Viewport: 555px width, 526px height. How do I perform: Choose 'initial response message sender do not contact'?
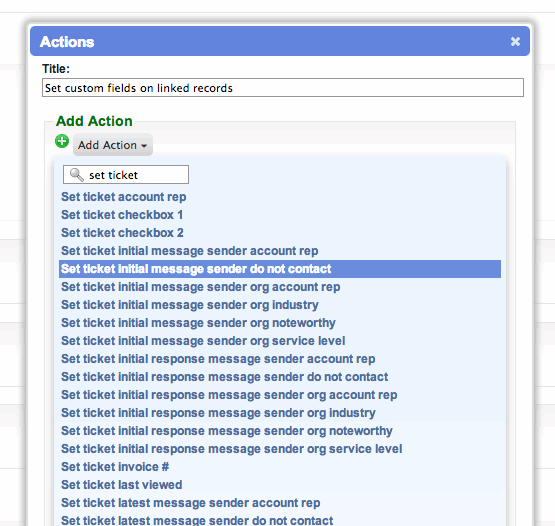[x=224, y=377]
